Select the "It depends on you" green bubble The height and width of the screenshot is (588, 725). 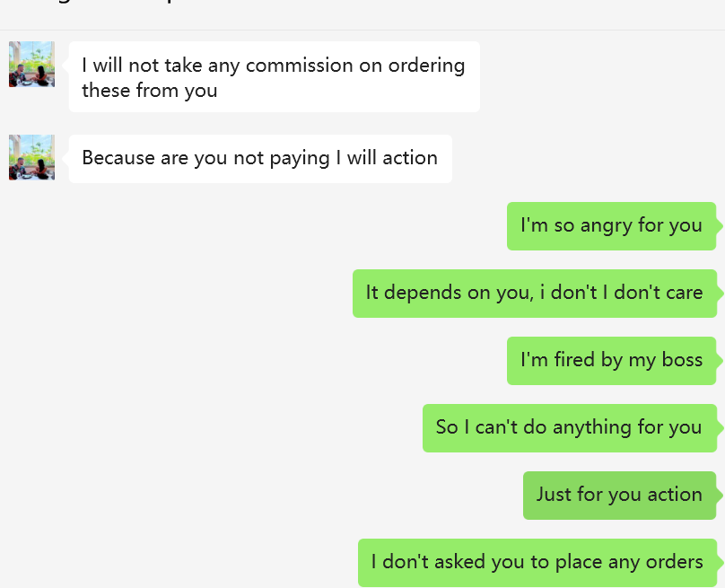534,293
